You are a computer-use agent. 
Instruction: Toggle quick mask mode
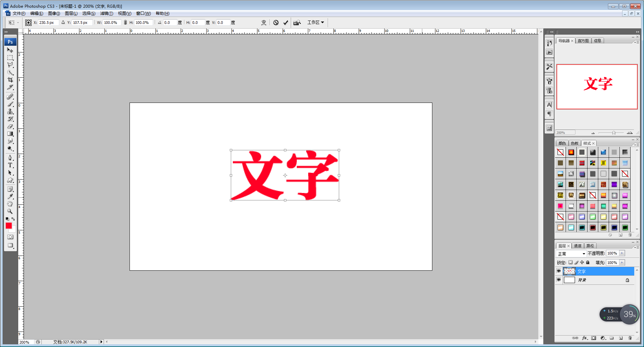[10, 237]
